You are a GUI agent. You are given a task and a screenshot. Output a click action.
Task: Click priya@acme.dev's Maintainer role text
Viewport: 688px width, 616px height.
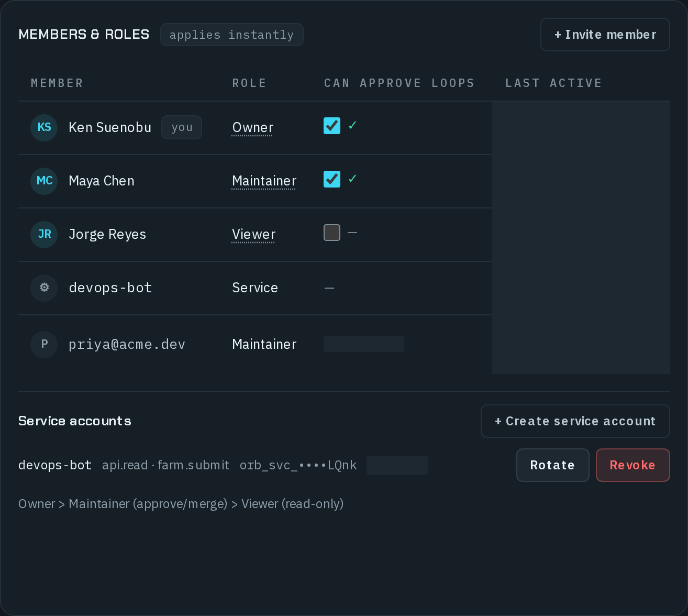[264, 344]
